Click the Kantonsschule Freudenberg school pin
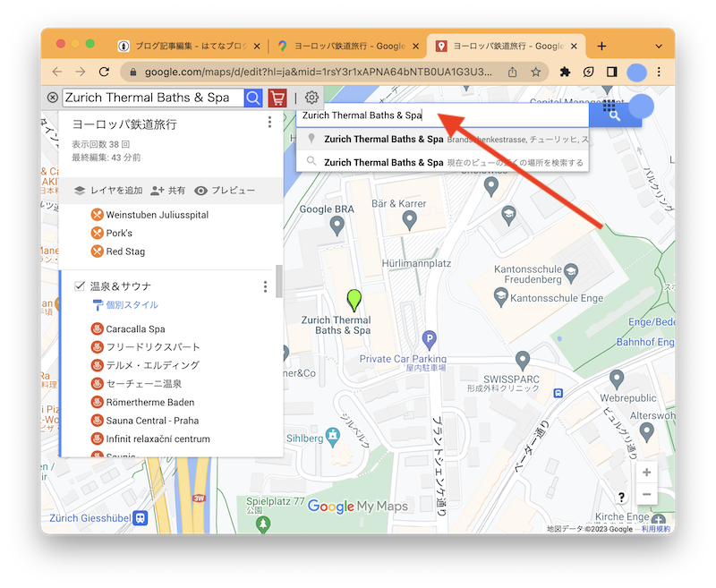 [x=571, y=273]
